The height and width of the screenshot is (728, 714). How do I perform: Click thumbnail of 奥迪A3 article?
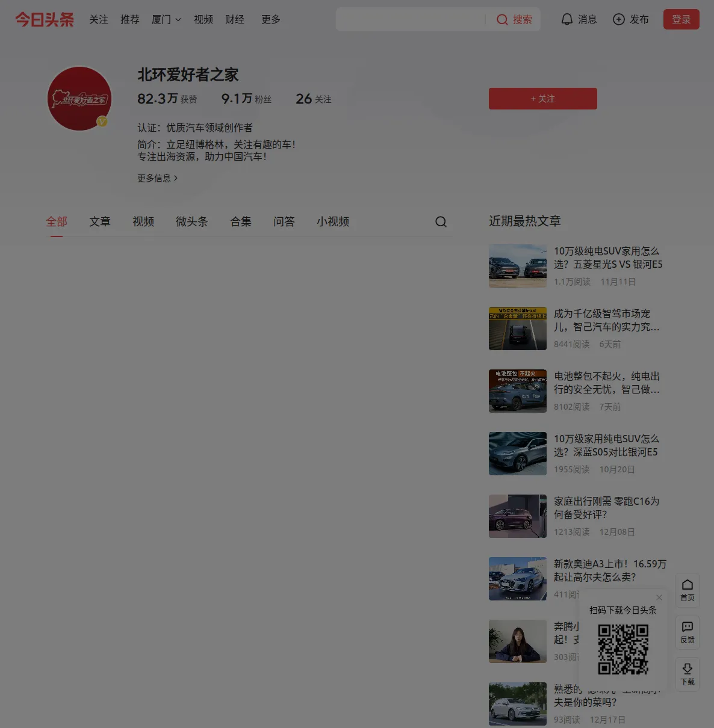518,579
